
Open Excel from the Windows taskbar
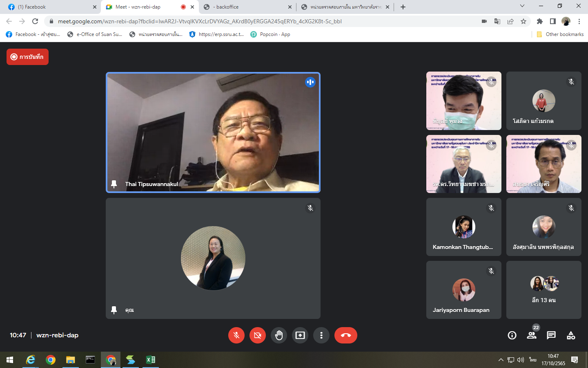click(150, 360)
